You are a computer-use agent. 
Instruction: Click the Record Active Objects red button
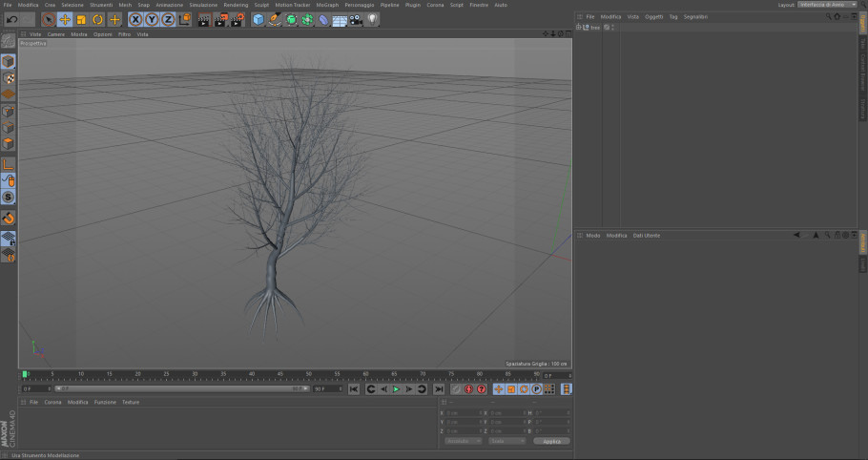coord(456,389)
